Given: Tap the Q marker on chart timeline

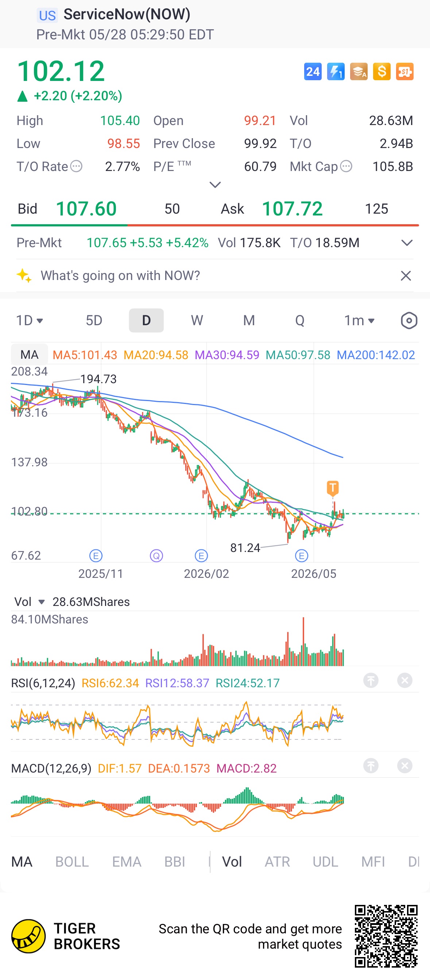Looking at the screenshot, I should point(156,556).
